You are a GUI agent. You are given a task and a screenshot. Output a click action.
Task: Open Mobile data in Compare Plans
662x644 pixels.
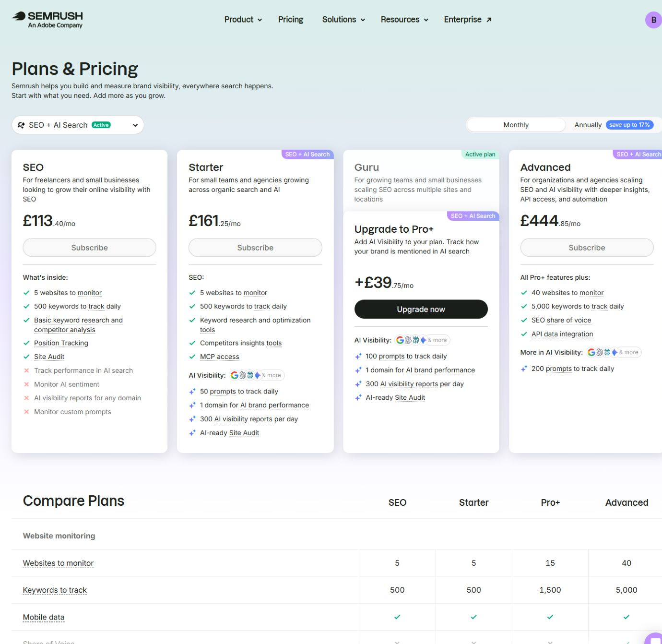tap(44, 617)
